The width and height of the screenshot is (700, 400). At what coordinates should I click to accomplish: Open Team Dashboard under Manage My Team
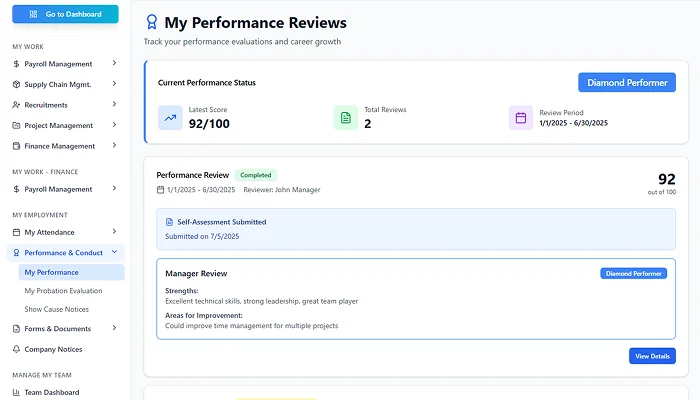[x=52, y=392]
